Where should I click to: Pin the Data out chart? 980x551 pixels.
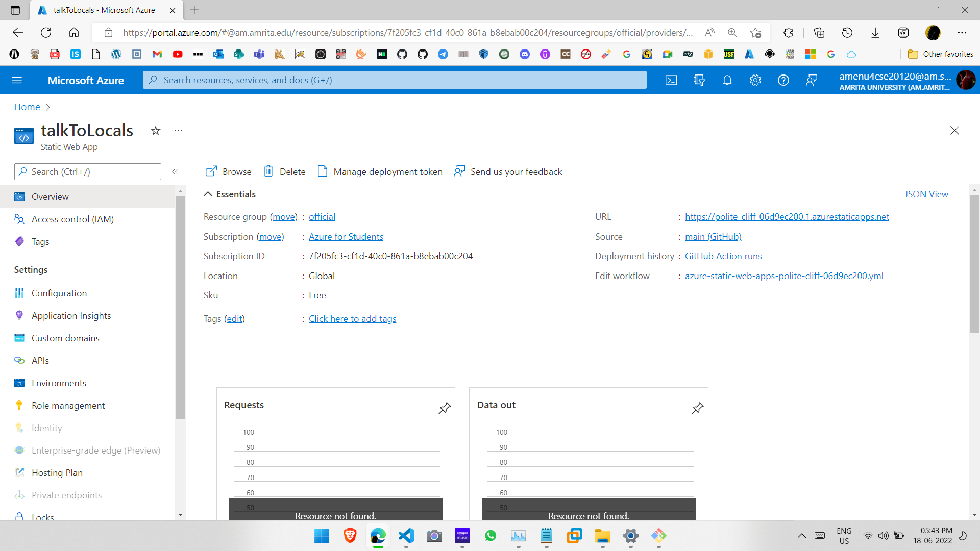(697, 408)
